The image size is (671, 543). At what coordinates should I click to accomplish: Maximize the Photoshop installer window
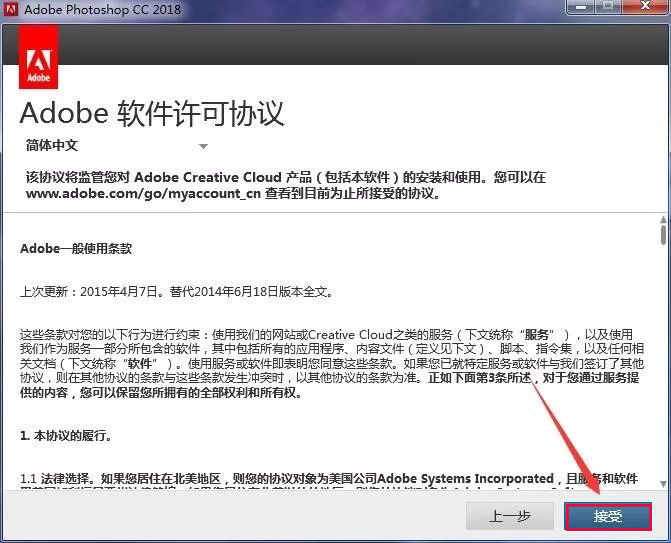[608, 7]
